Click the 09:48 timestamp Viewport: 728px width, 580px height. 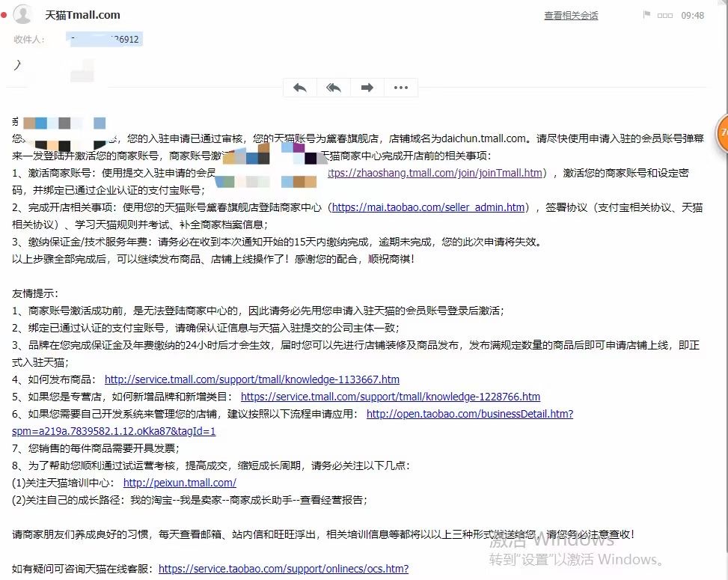(693, 15)
